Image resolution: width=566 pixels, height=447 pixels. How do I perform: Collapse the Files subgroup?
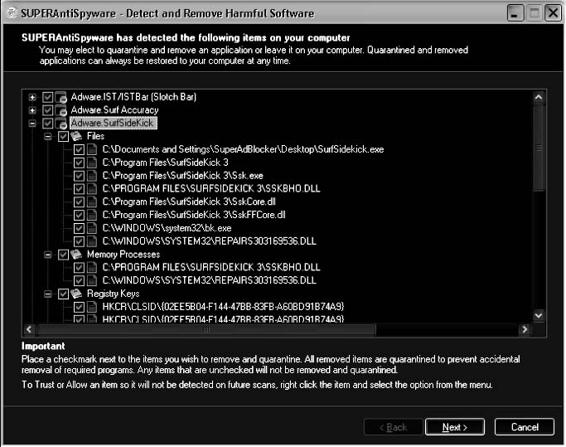tap(48, 136)
